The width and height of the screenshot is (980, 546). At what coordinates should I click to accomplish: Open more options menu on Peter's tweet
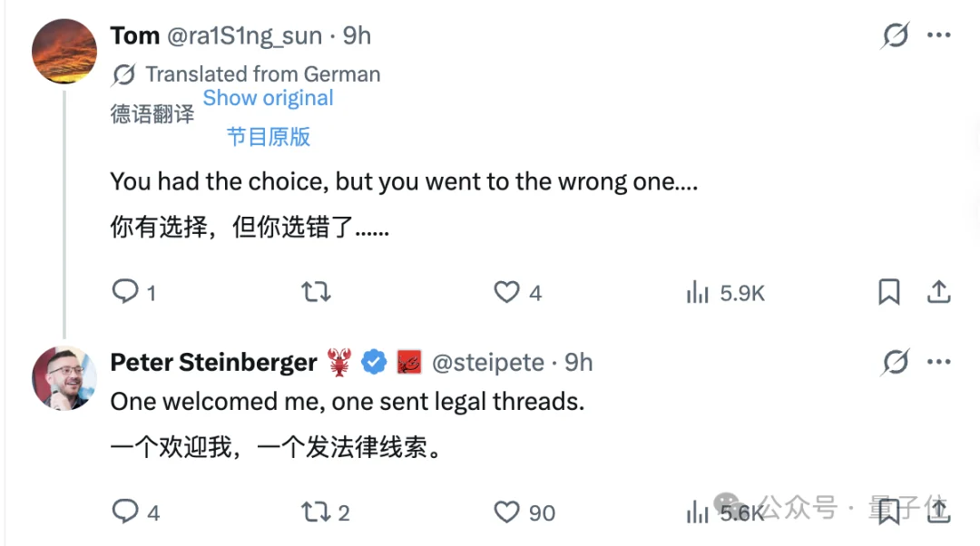[x=939, y=361]
